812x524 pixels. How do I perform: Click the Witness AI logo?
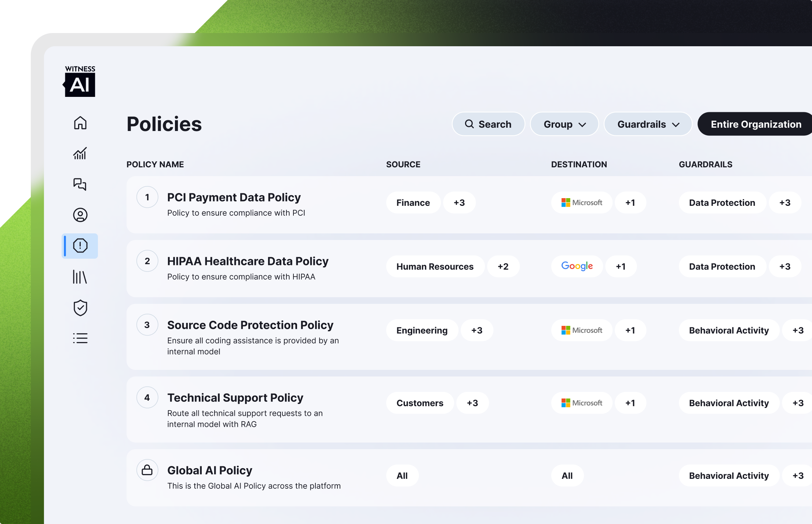(79, 81)
